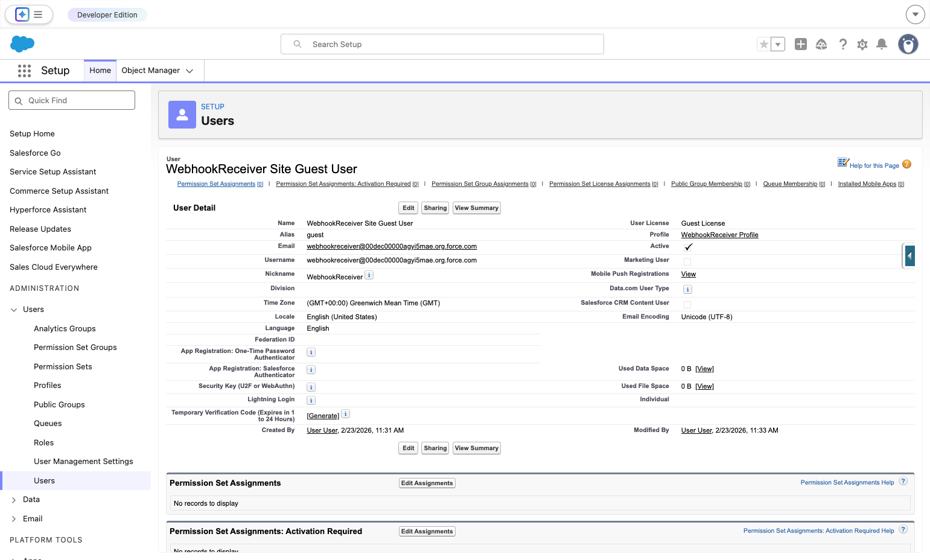The image size is (930, 560).
Task: Click the info icon beside Generate link
Action: pos(346,414)
